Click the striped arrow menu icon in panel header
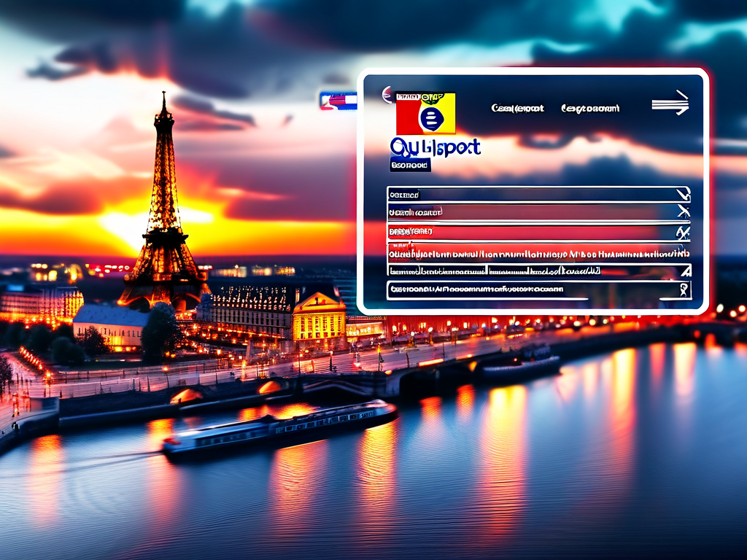 pyautogui.click(x=670, y=103)
